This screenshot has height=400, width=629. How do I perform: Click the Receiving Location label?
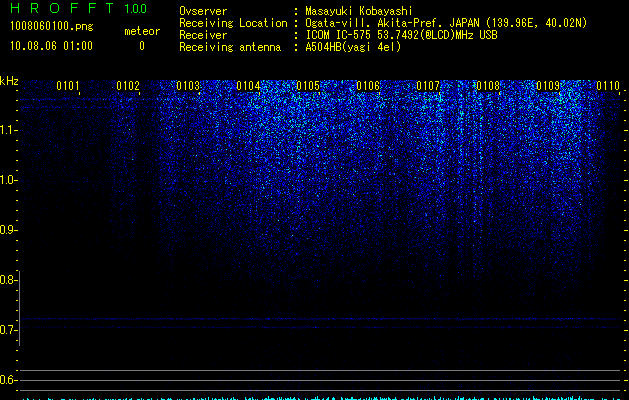(233, 23)
